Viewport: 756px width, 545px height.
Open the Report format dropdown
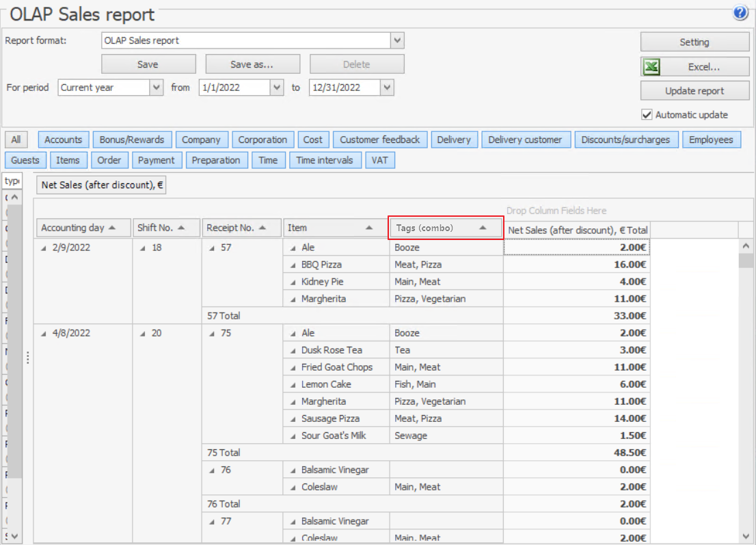pos(397,40)
